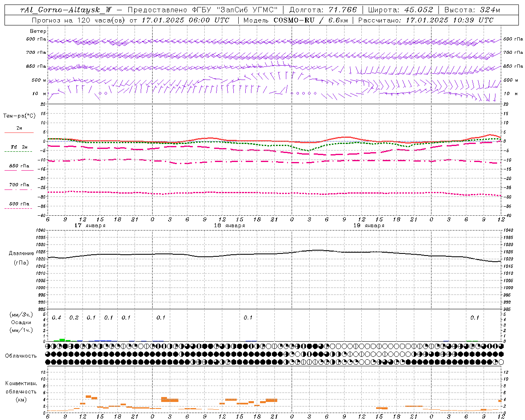Click the "Ветер" wind panel label
Image resolution: width=525 pixels, height=420 pixels.
coord(38,31)
